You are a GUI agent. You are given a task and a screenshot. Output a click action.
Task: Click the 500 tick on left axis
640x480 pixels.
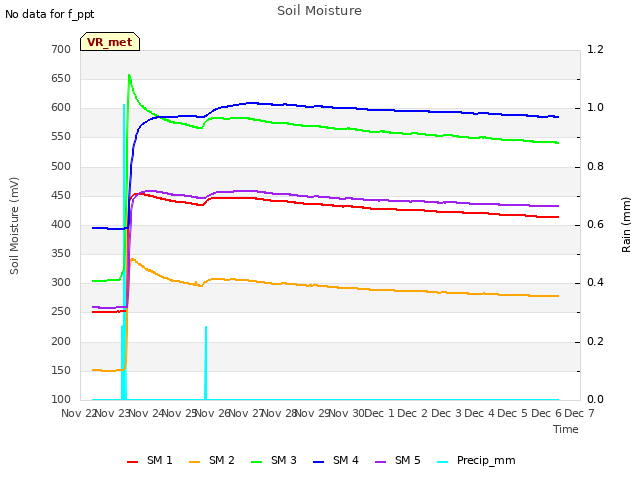(x=61, y=167)
